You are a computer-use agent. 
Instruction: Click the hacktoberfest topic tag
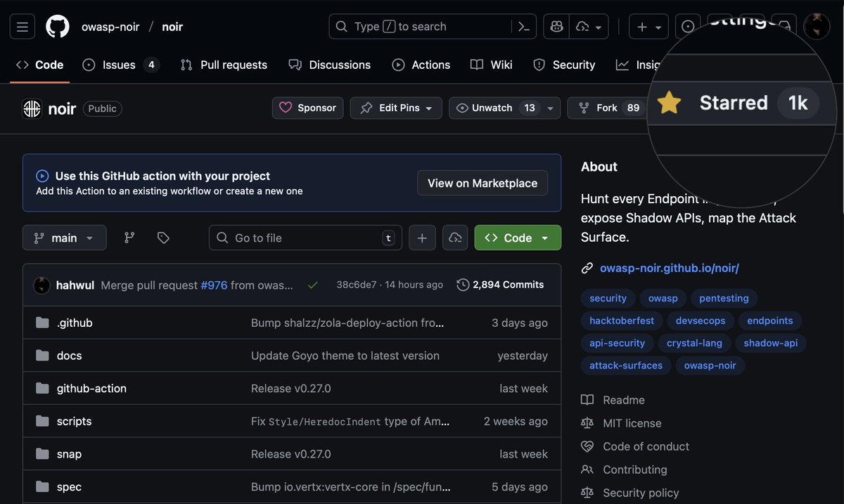point(622,321)
